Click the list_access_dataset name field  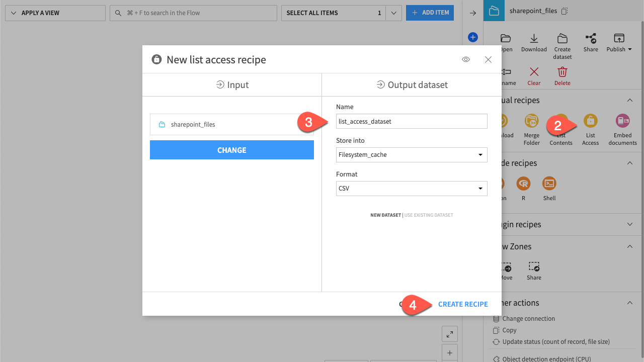click(x=412, y=121)
